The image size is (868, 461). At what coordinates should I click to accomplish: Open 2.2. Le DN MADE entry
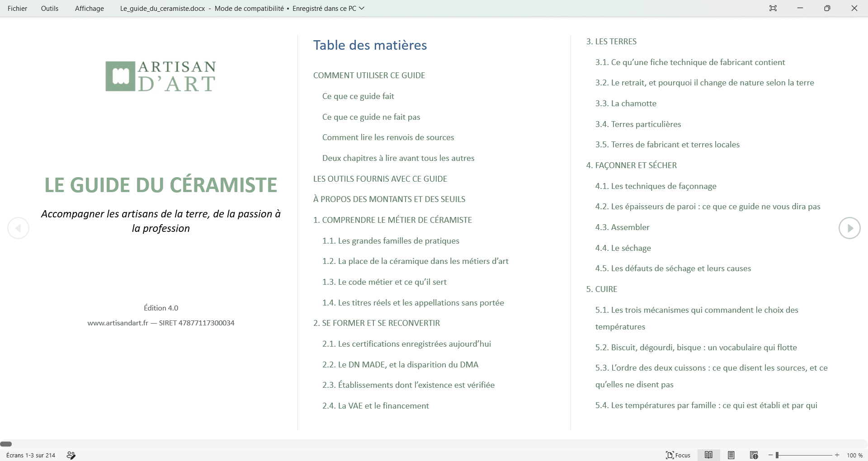pyautogui.click(x=400, y=365)
